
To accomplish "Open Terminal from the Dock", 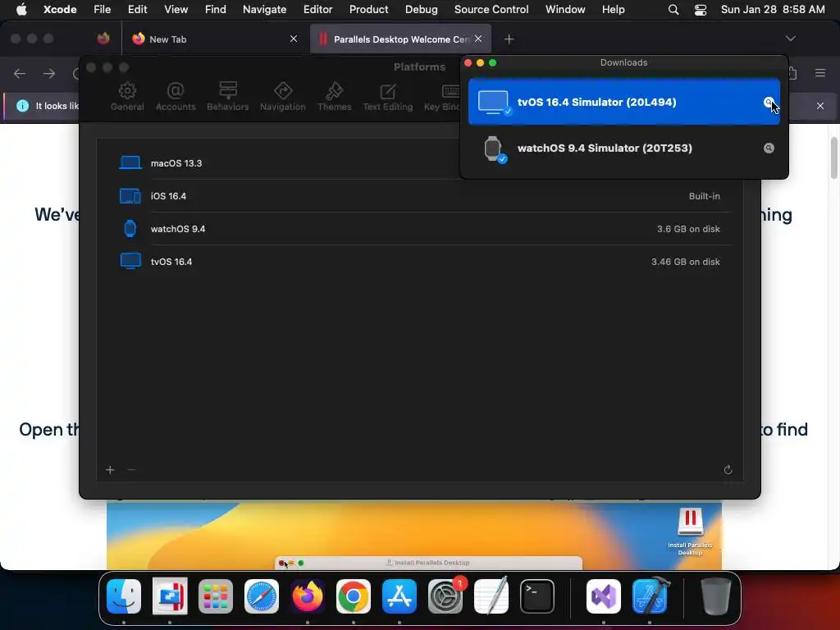I will coord(537,596).
